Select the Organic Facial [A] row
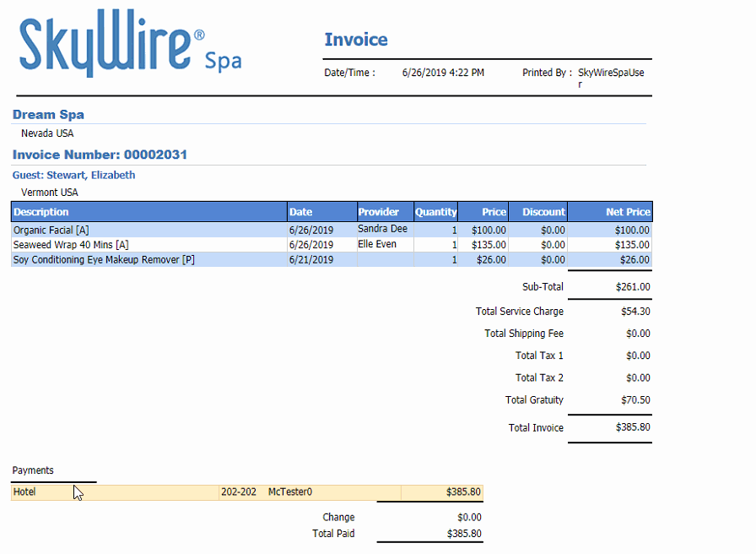 pyautogui.click(x=52, y=230)
